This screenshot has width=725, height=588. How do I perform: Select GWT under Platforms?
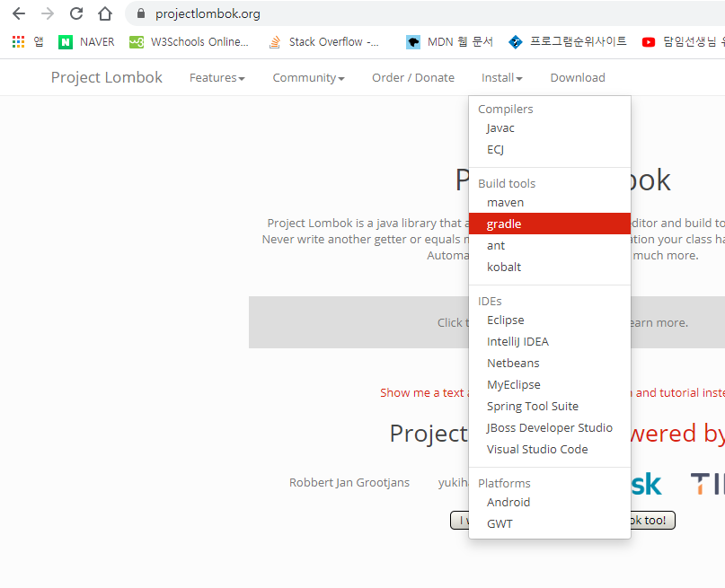(550, 523)
